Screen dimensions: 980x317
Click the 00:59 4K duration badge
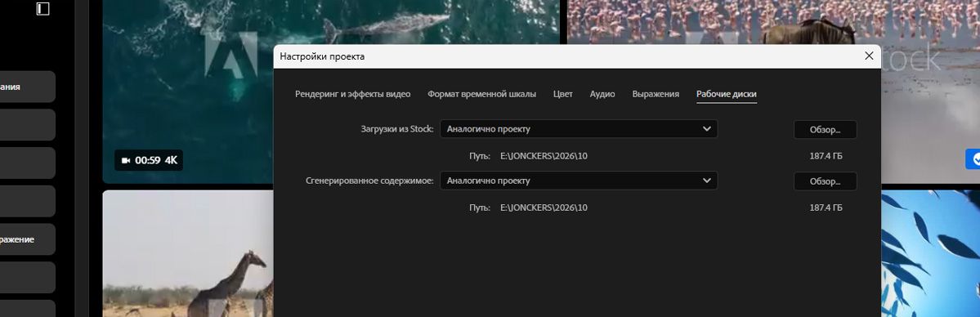(x=149, y=161)
